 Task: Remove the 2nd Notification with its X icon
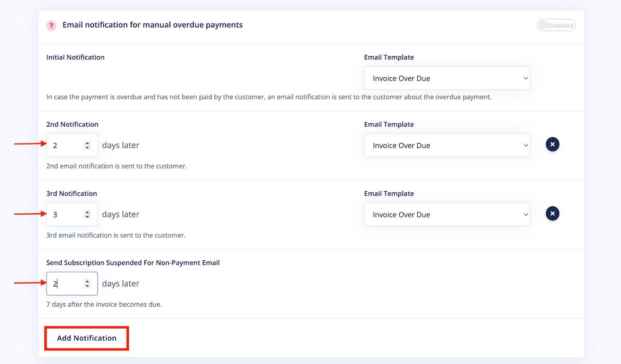[552, 145]
